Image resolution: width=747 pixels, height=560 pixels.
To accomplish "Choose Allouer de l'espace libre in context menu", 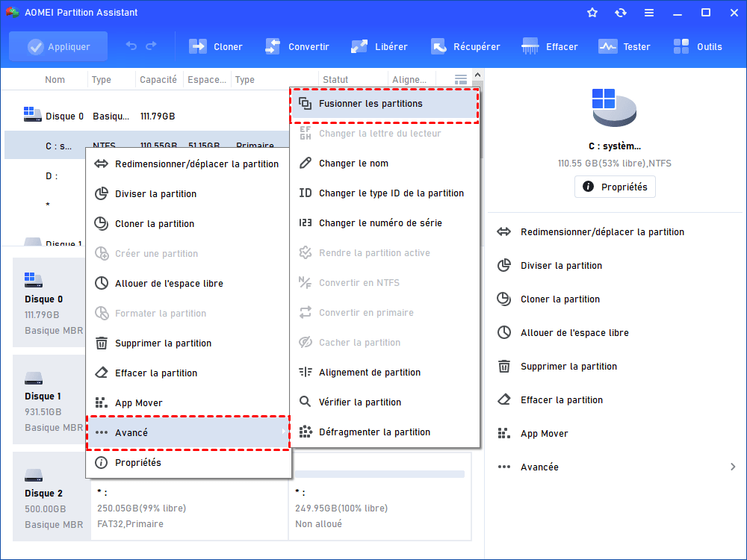I will pos(187,283).
